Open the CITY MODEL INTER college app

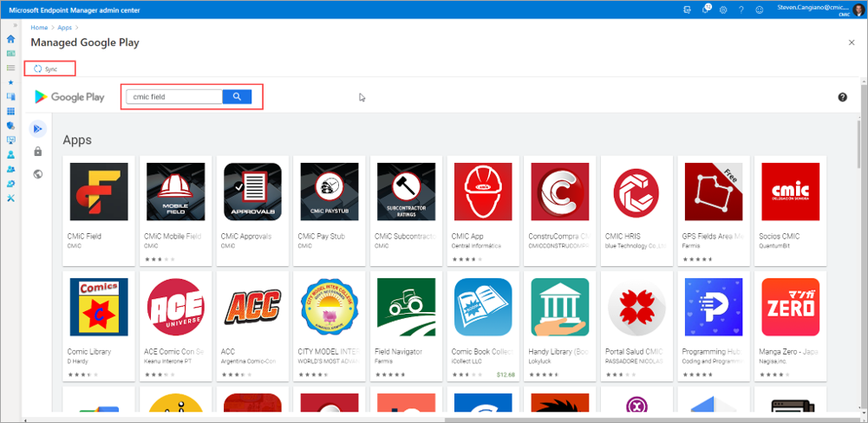[x=330, y=326]
